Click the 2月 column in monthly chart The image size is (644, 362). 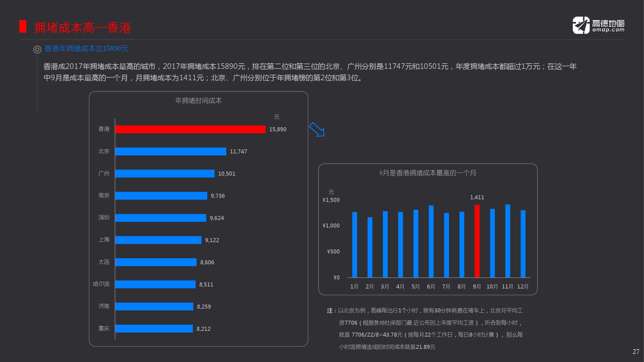(x=370, y=247)
